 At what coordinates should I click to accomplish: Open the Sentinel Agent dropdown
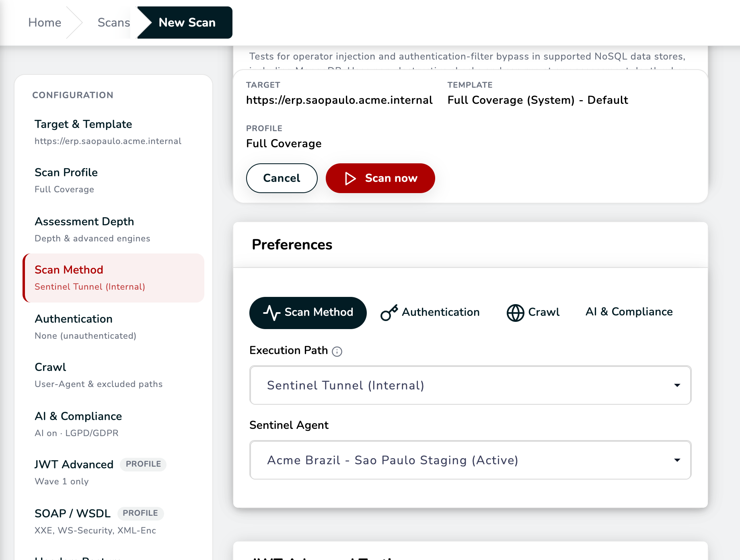tap(470, 460)
